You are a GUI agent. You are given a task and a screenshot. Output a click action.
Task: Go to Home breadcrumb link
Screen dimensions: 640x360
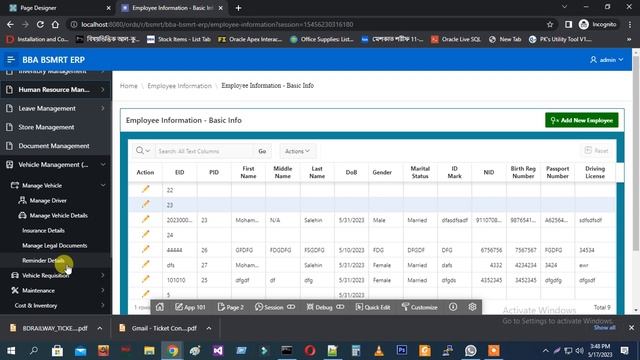point(129,86)
